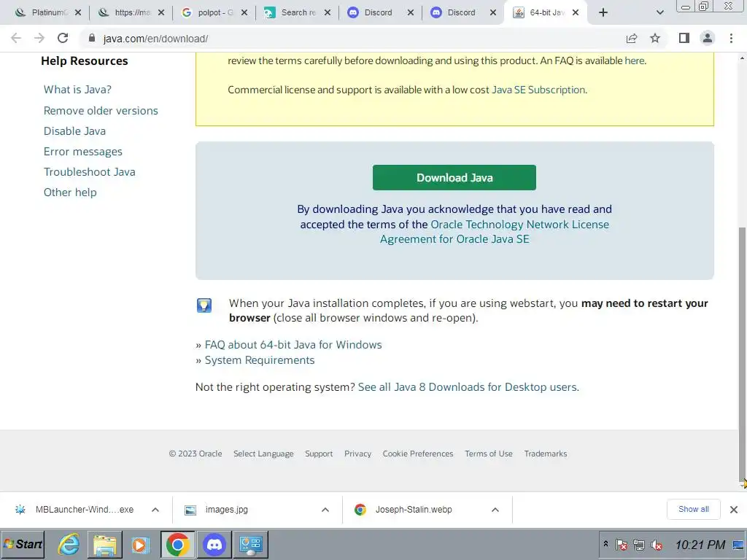Open the Java SE Subscription link
This screenshot has width=747, height=560.
[538, 90]
